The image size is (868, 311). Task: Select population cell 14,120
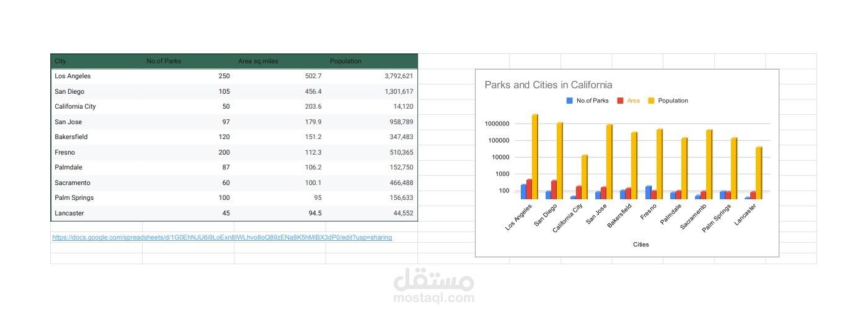(403, 106)
